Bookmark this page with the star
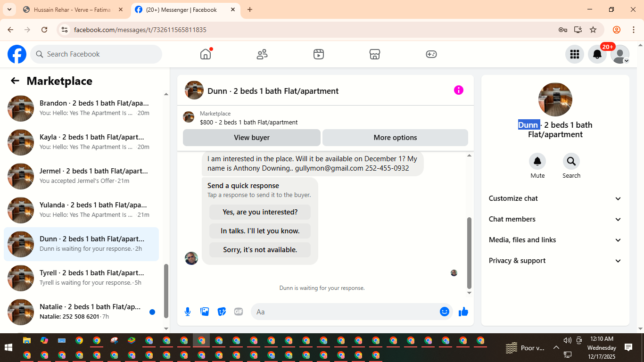The height and width of the screenshot is (362, 644). point(593,30)
